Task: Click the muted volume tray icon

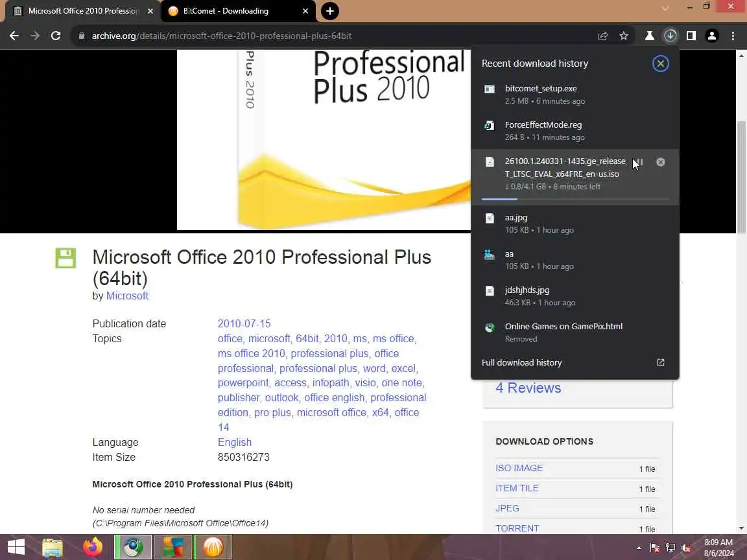Action: [686, 548]
